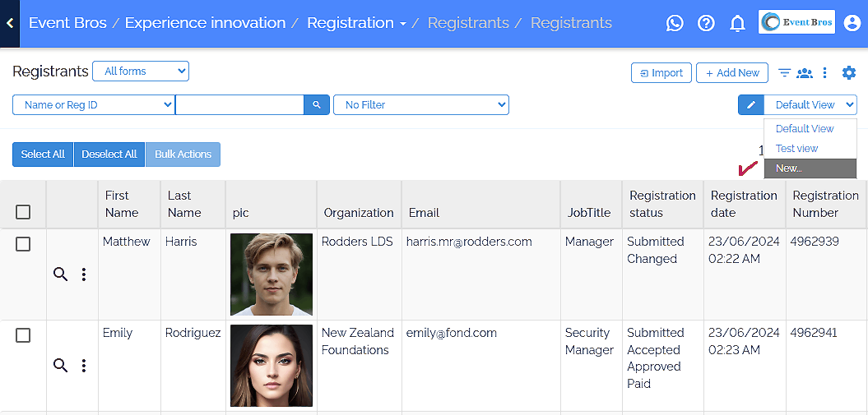868x415 pixels.
Task: Click the Add New button
Action: pos(732,73)
